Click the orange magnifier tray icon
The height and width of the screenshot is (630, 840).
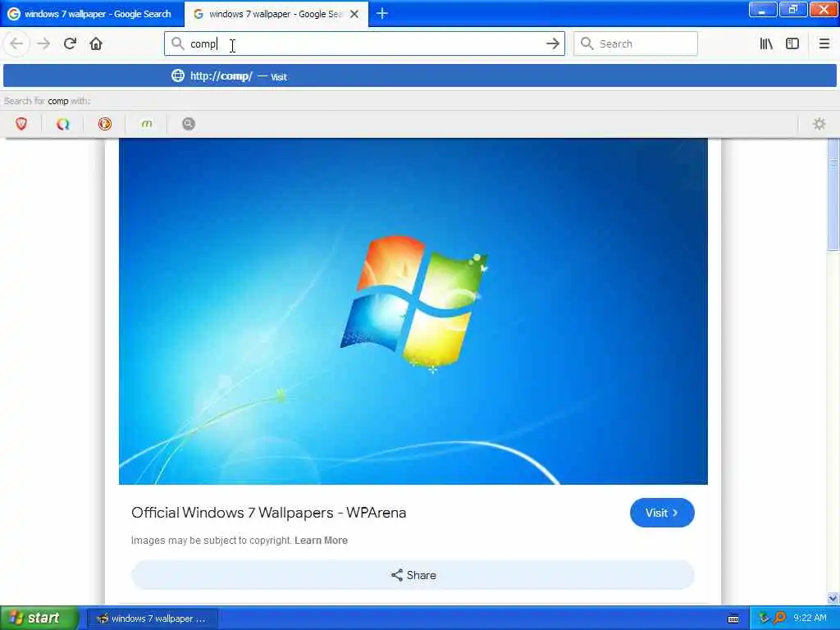779,619
